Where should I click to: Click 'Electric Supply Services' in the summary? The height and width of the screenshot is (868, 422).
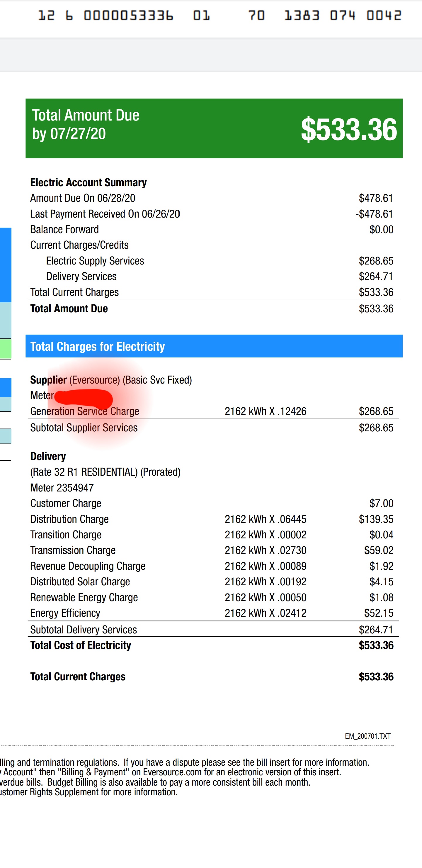pos(95,261)
